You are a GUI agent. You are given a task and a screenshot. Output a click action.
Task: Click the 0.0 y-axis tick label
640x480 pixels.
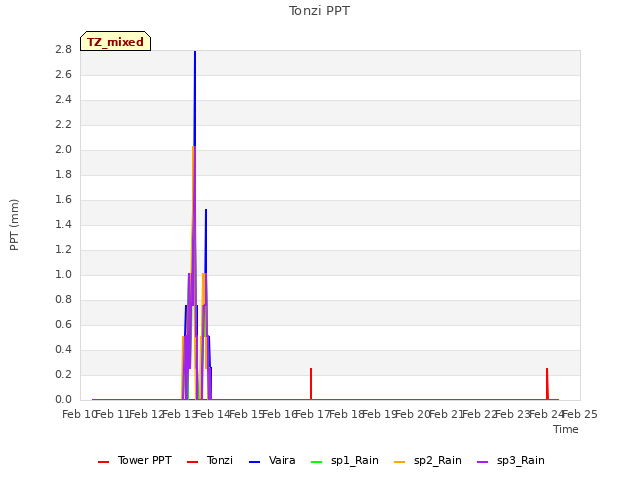click(63, 400)
